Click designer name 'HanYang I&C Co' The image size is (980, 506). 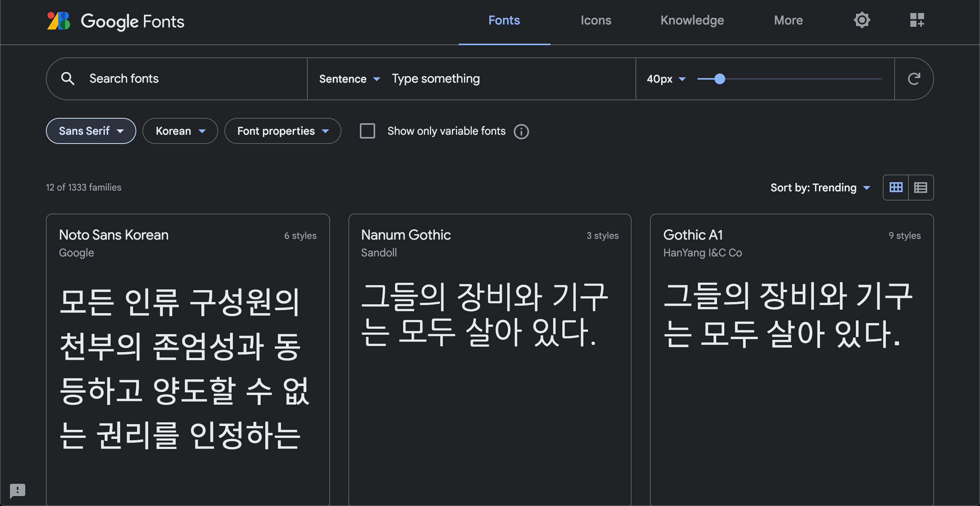(x=702, y=253)
